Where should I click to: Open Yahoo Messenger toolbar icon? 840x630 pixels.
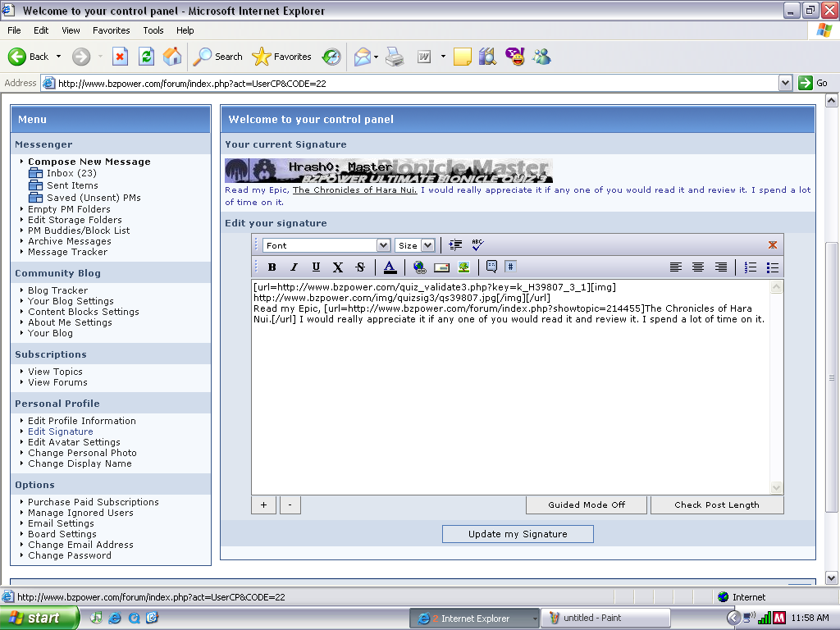pos(515,57)
